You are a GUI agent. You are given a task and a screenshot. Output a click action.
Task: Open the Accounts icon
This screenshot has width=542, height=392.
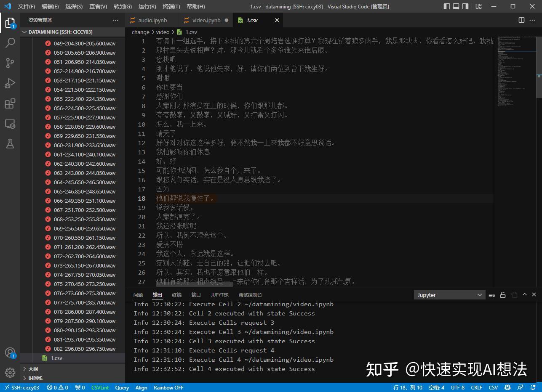(10, 352)
